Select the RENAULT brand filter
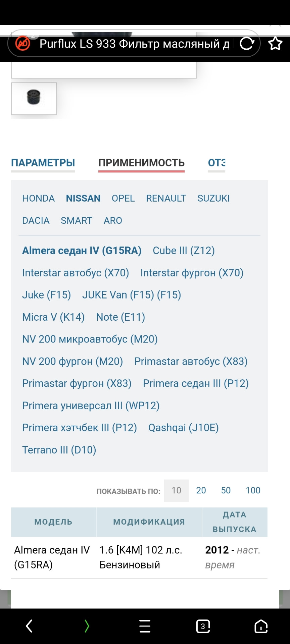The width and height of the screenshot is (290, 644). point(166,198)
